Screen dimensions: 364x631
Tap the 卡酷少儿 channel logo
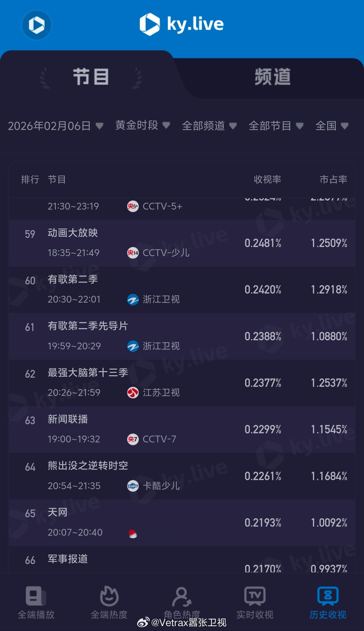click(x=133, y=486)
